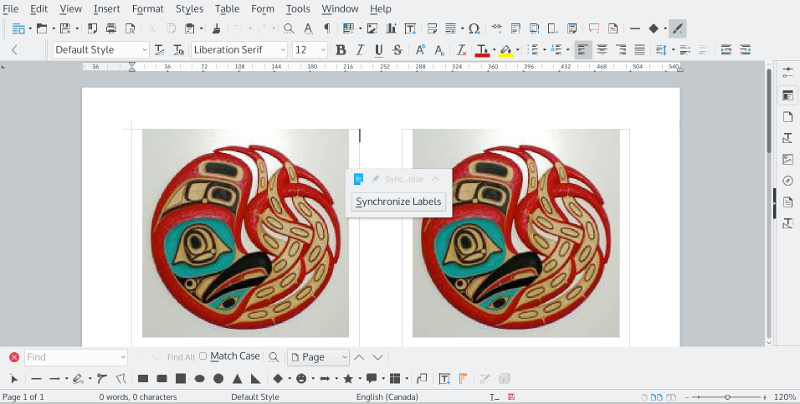Image resolution: width=800 pixels, height=404 pixels.
Task: Open font color dropdown arrow
Action: click(494, 50)
